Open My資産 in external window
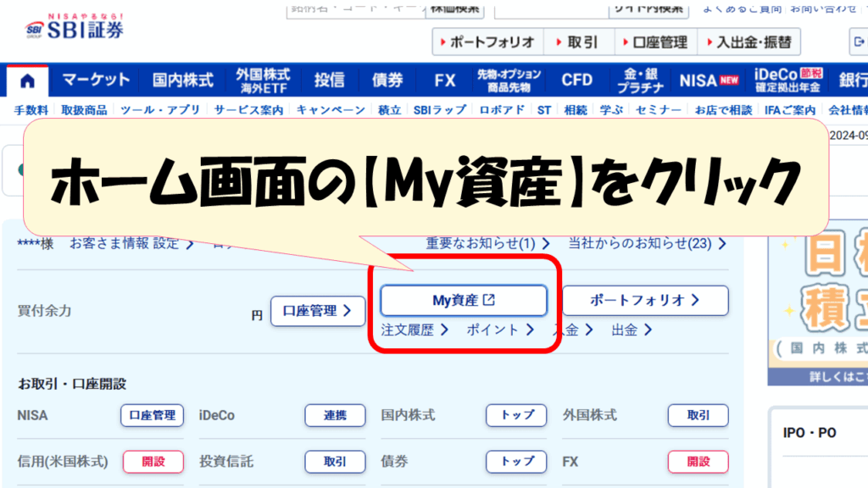This screenshot has width=868, height=488. [463, 300]
